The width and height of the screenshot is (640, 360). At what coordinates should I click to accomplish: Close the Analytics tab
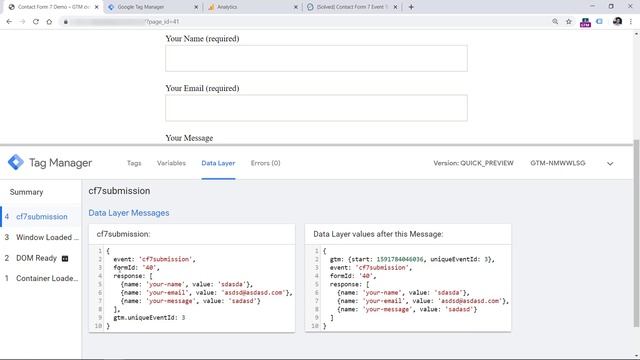pos(296,7)
